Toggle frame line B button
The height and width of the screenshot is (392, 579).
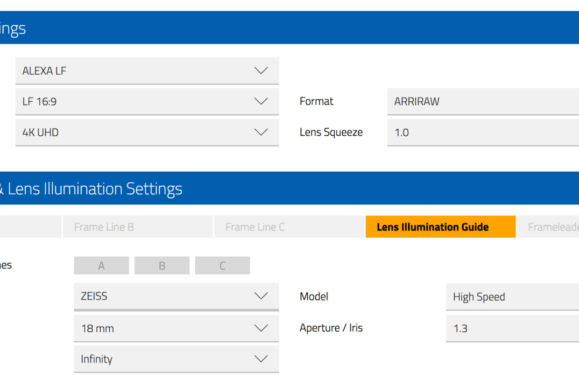[162, 266]
